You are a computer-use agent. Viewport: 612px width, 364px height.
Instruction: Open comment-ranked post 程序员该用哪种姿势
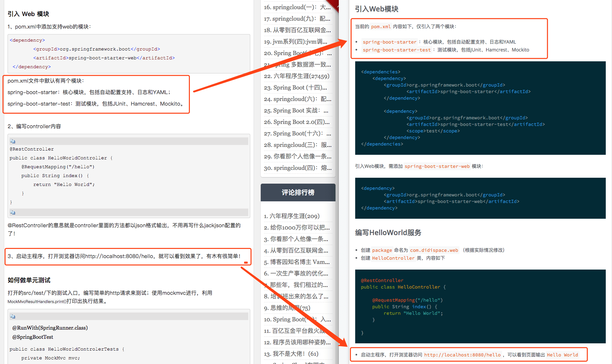pos(297,342)
